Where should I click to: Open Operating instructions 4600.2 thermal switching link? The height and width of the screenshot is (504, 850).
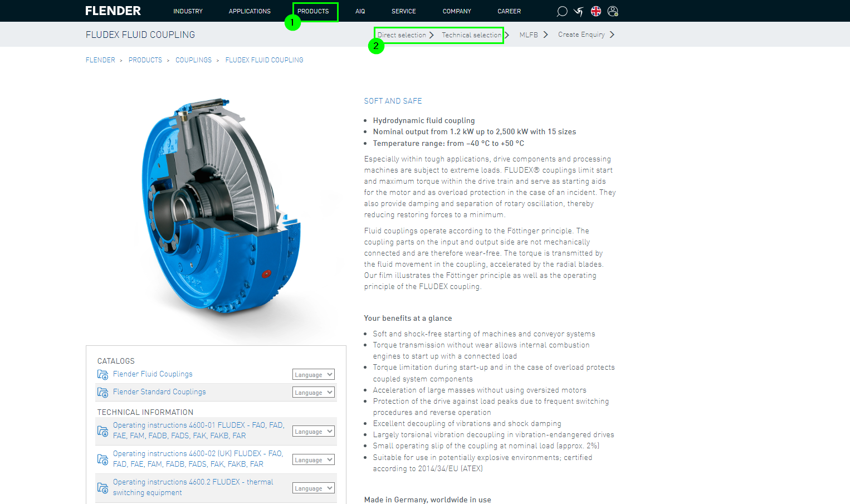point(193,487)
